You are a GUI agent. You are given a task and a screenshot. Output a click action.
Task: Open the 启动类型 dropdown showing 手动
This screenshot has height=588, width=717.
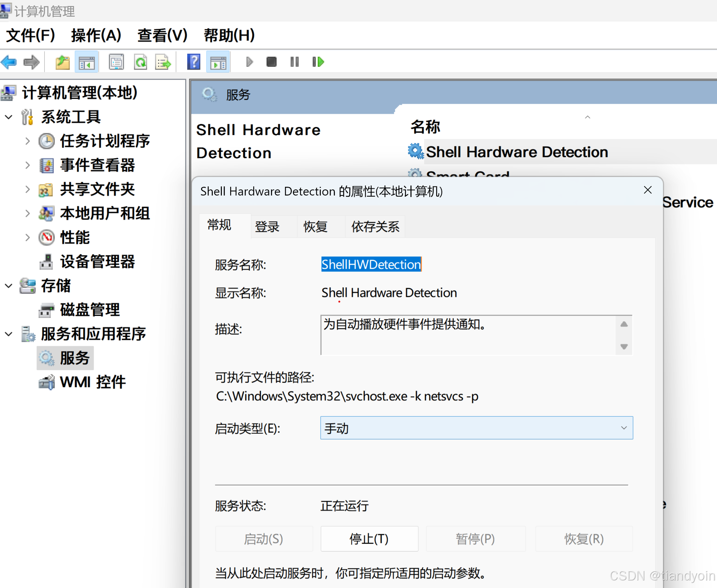(477, 428)
